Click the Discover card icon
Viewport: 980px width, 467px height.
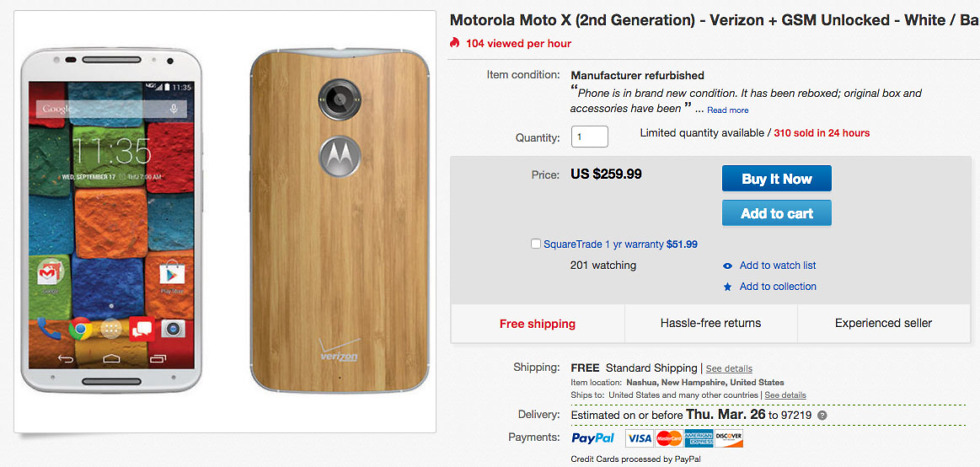(729, 438)
